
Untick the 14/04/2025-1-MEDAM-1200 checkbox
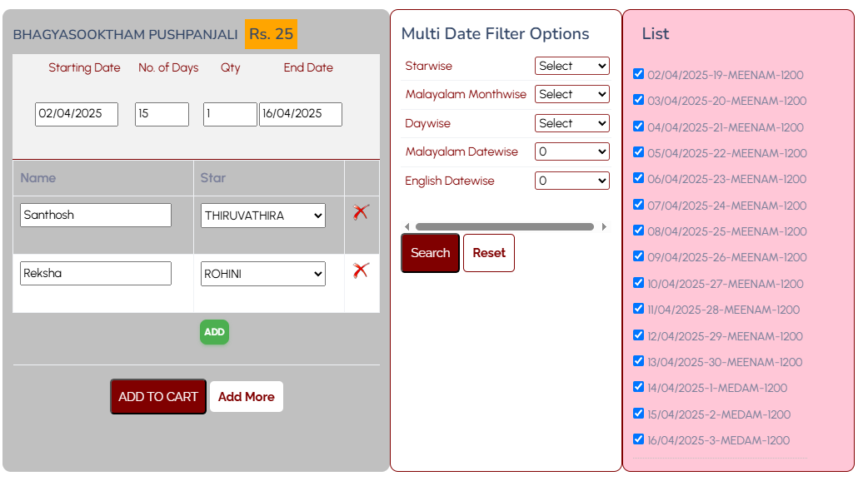(x=639, y=387)
